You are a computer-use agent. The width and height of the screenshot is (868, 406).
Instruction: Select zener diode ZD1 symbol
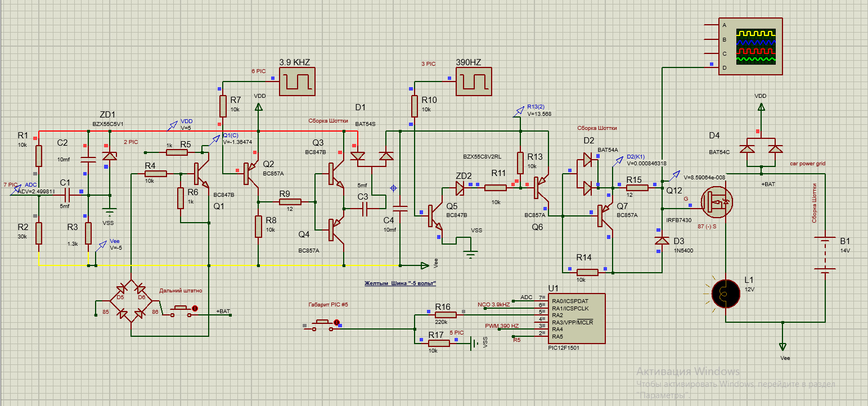[110, 155]
